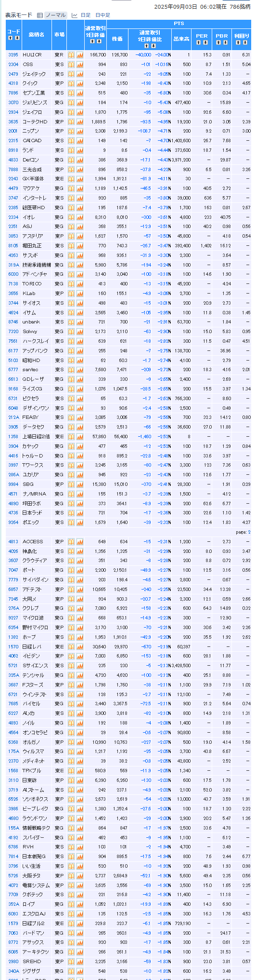Open stock code 1570 link
256x980 pixels.
click(13, 647)
